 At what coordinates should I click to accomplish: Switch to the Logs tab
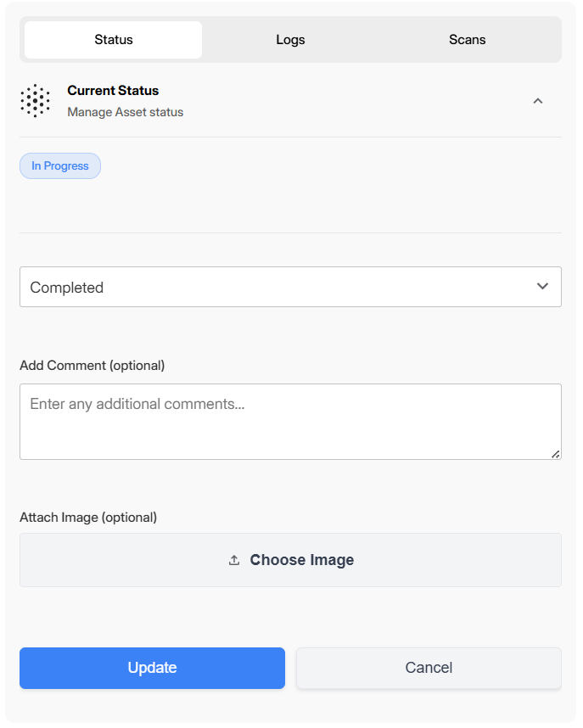[290, 39]
